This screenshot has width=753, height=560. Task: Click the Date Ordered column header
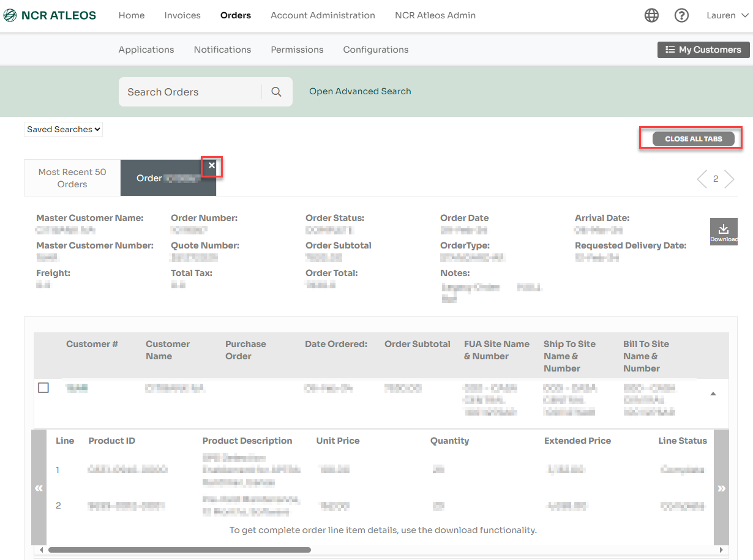(x=336, y=344)
